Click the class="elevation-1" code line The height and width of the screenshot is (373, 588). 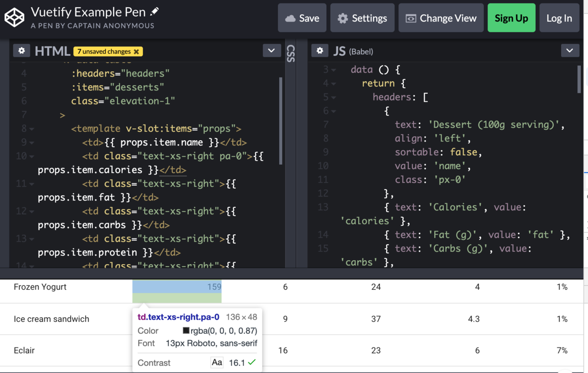click(x=123, y=101)
